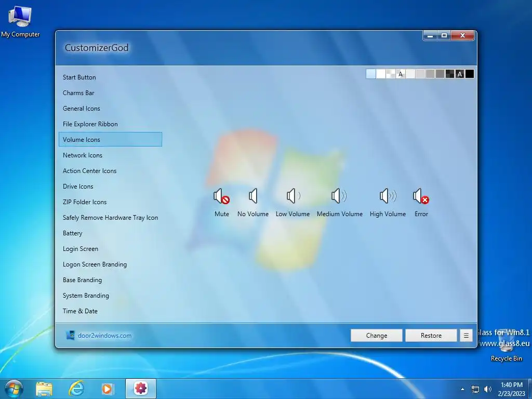This screenshot has height=399, width=532.
Task: Click the Restore button
Action: [431, 336]
